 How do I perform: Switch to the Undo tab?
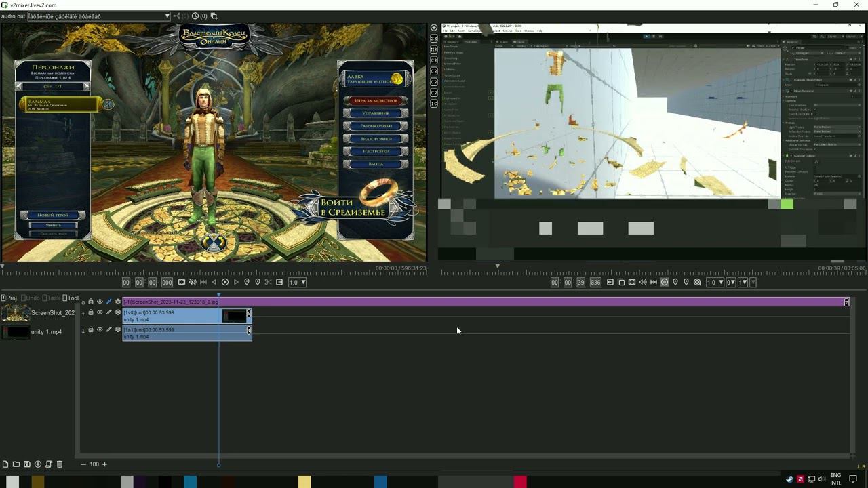click(31, 298)
